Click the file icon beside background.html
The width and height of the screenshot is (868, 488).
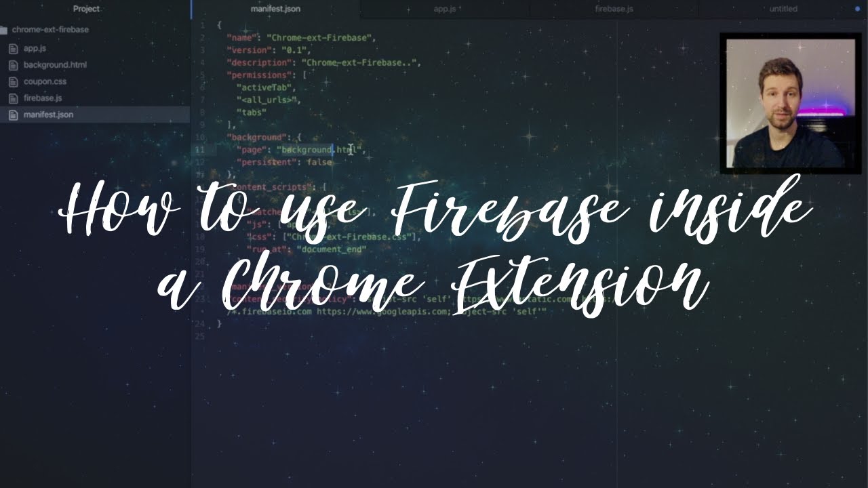[13, 65]
